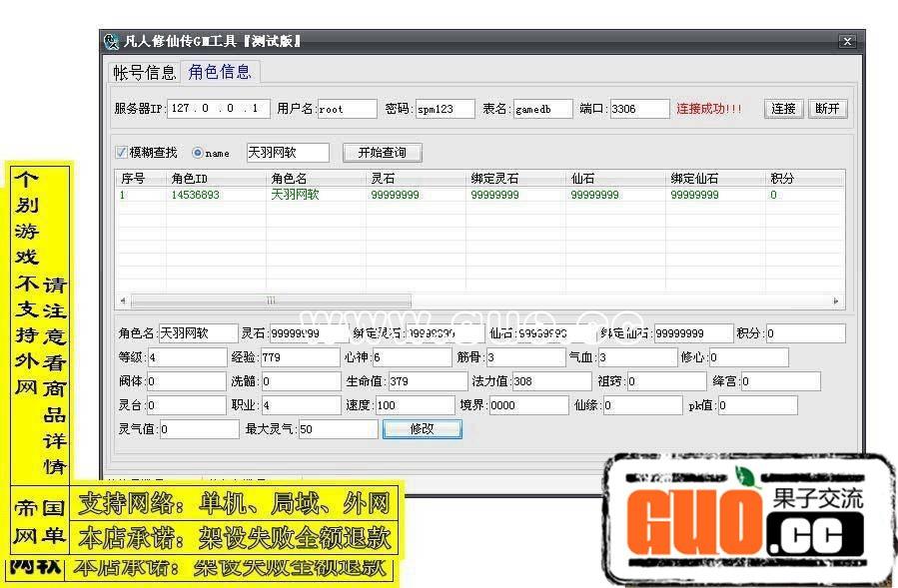The image size is (898, 588).
Task: Click the 用户名 field containing root
Action: (347, 109)
